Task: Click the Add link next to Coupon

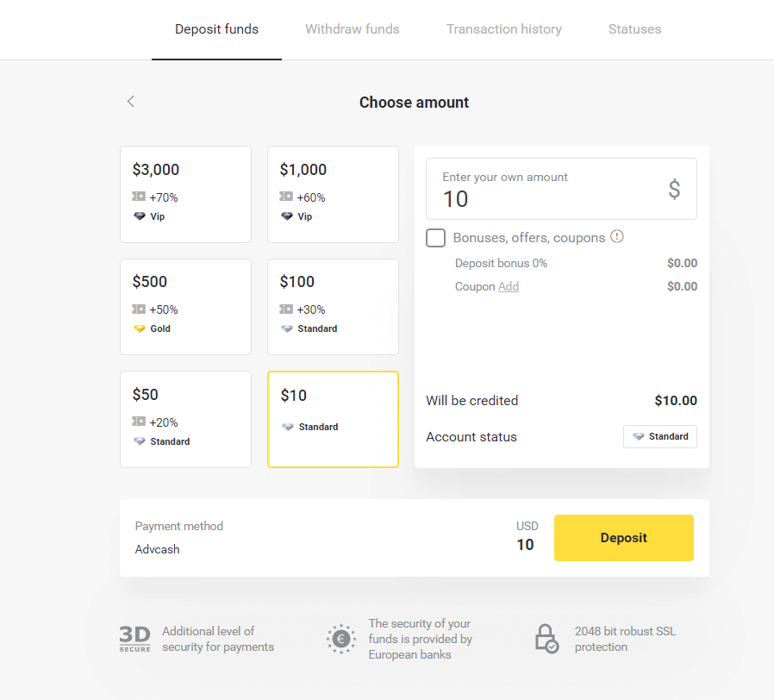Action: pyautogui.click(x=509, y=285)
